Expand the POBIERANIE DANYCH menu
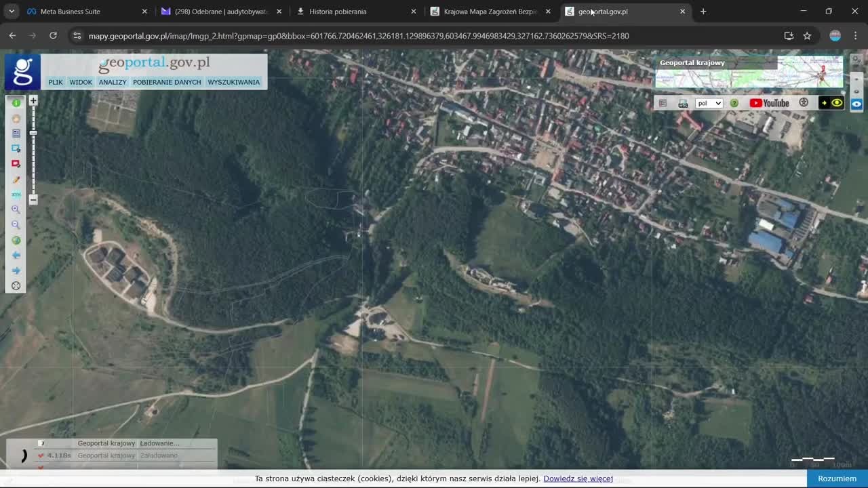Viewport: 868px width, 488px height. (x=167, y=82)
